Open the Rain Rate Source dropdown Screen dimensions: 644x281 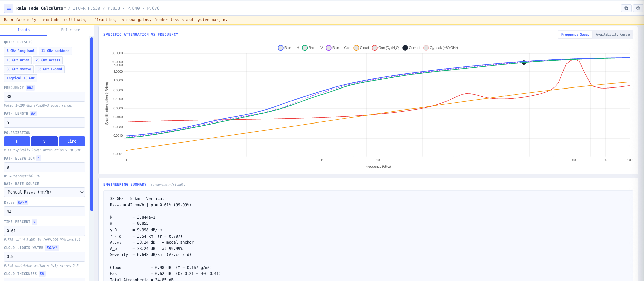click(44, 192)
